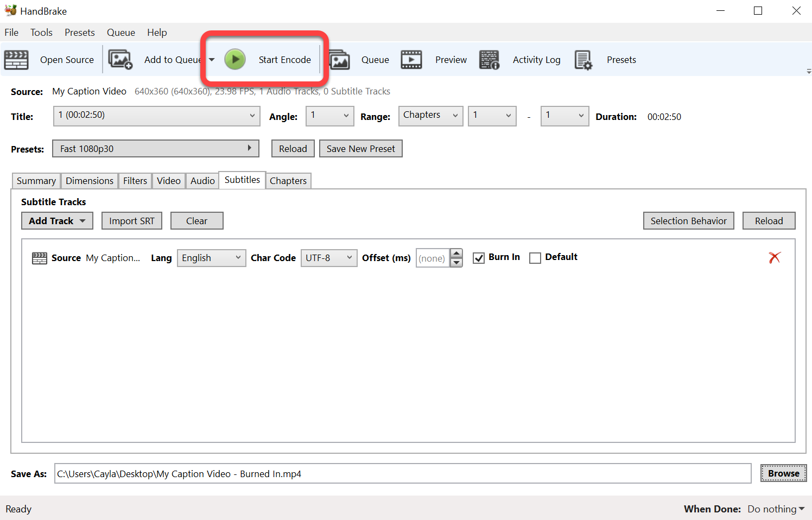Click the subtitle source track icon
This screenshot has height=520, width=812.
tap(40, 258)
